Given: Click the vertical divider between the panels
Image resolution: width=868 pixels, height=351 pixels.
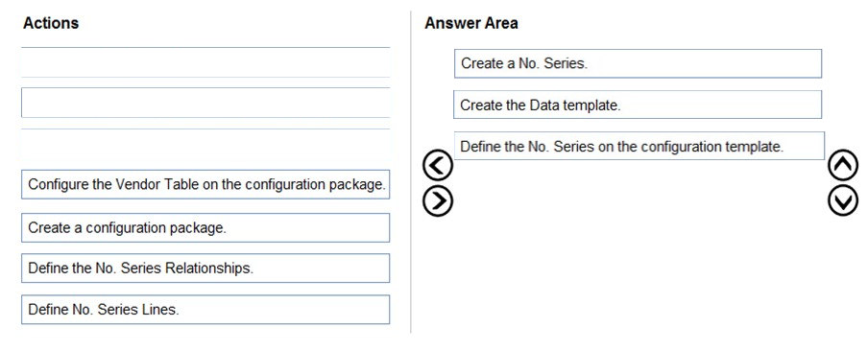Looking at the screenshot, I should [411, 172].
